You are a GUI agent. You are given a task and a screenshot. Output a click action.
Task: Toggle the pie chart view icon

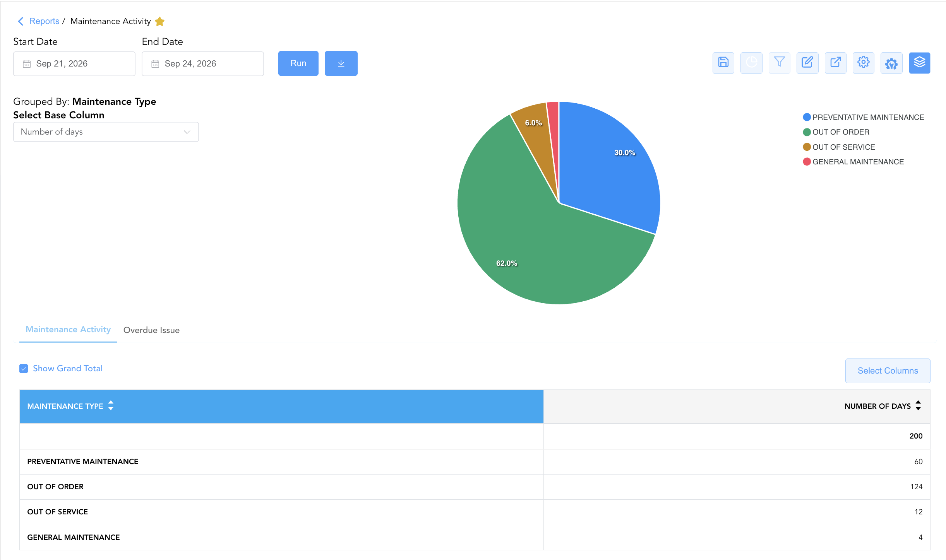751,63
